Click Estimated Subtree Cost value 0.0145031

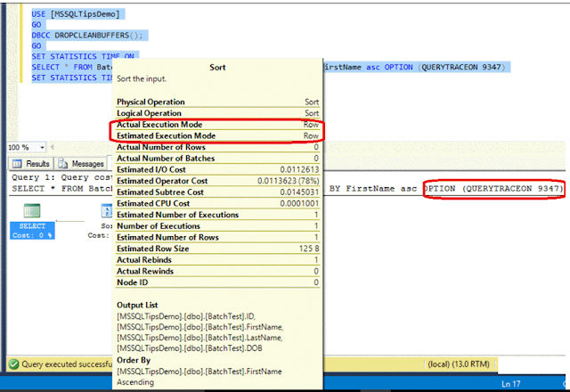coord(299,192)
